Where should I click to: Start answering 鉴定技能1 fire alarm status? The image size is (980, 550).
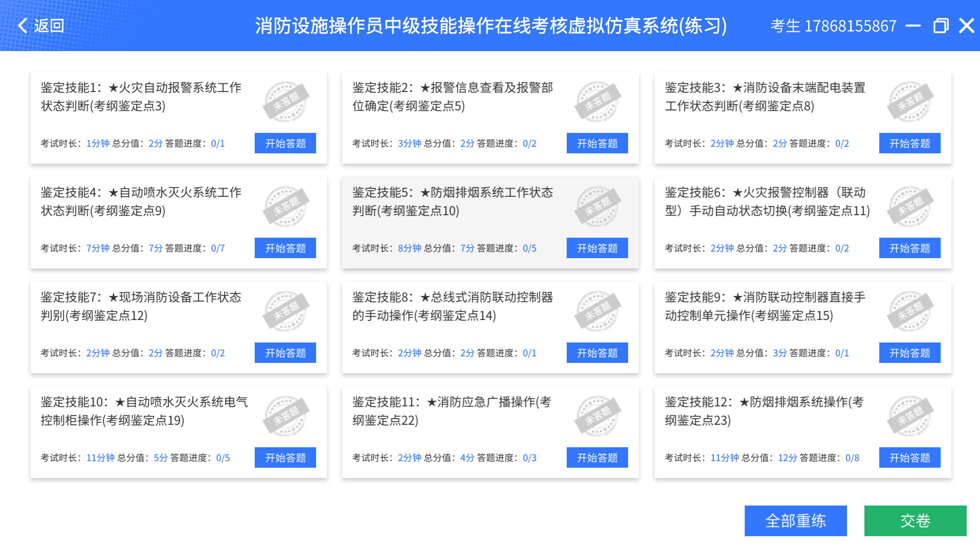coord(285,144)
